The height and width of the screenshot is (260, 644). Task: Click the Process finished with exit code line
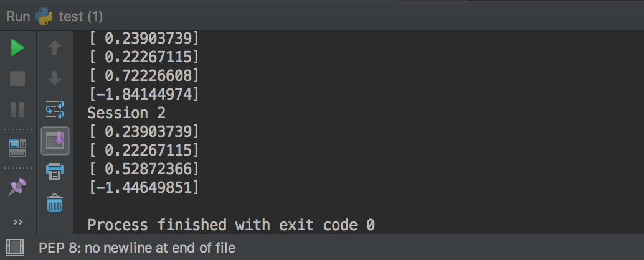click(x=231, y=225)
